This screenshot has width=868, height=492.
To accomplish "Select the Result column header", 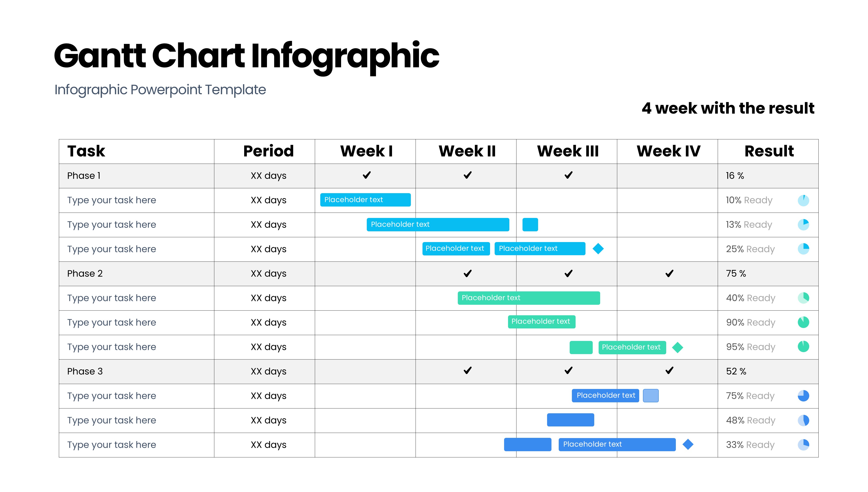I will click(769, 151).
